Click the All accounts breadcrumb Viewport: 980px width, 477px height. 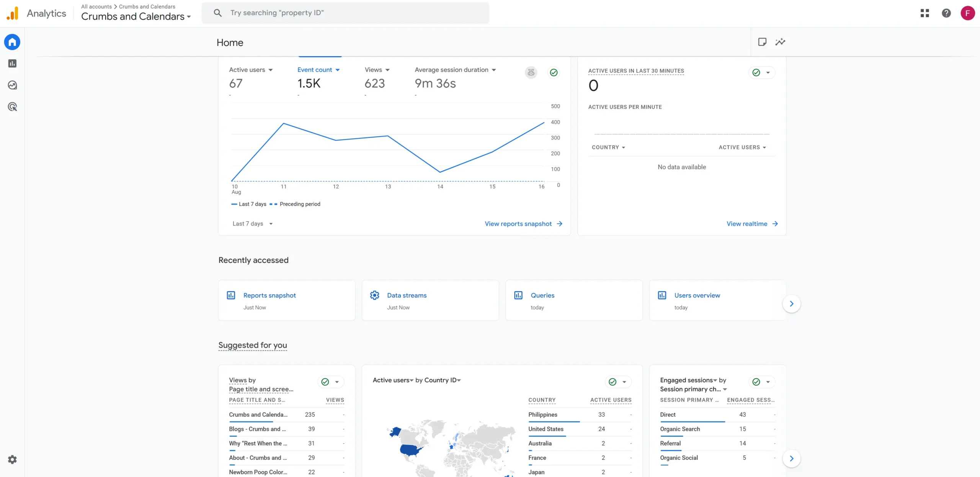pos(96,7)
